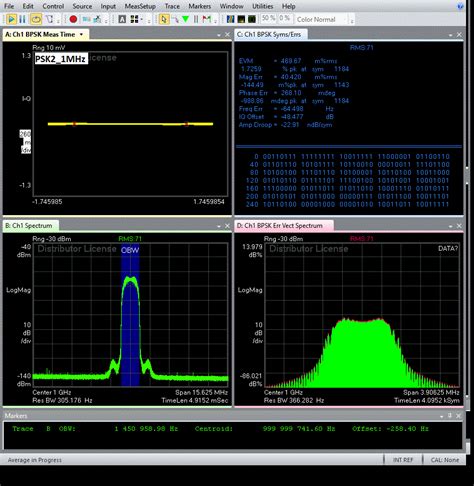
Task: Open pane options arrow of trace A pane
Action: pyautogui.click(x=219, y=35)
